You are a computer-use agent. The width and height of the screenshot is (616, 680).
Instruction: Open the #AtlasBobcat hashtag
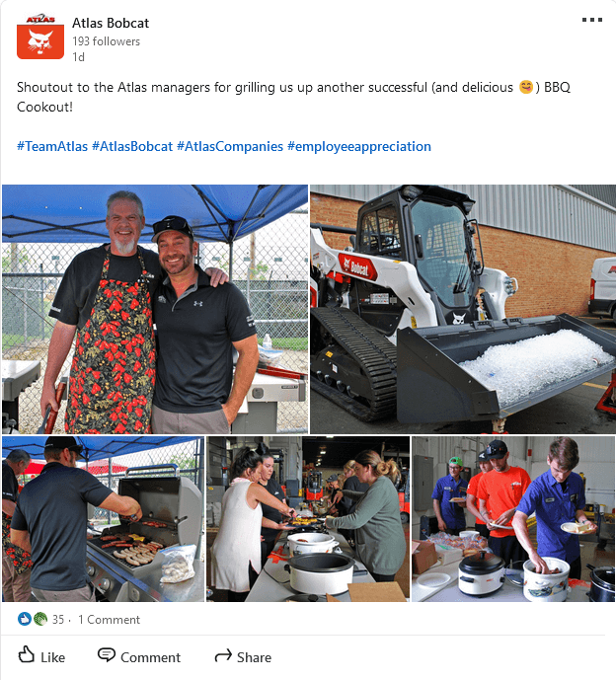(x=132, y=147)
